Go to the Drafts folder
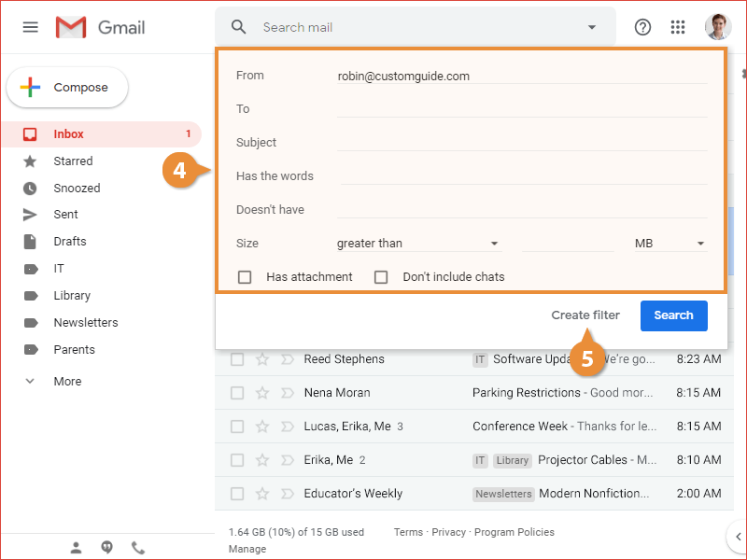This screenshot has height=560, width=747. 70,241
